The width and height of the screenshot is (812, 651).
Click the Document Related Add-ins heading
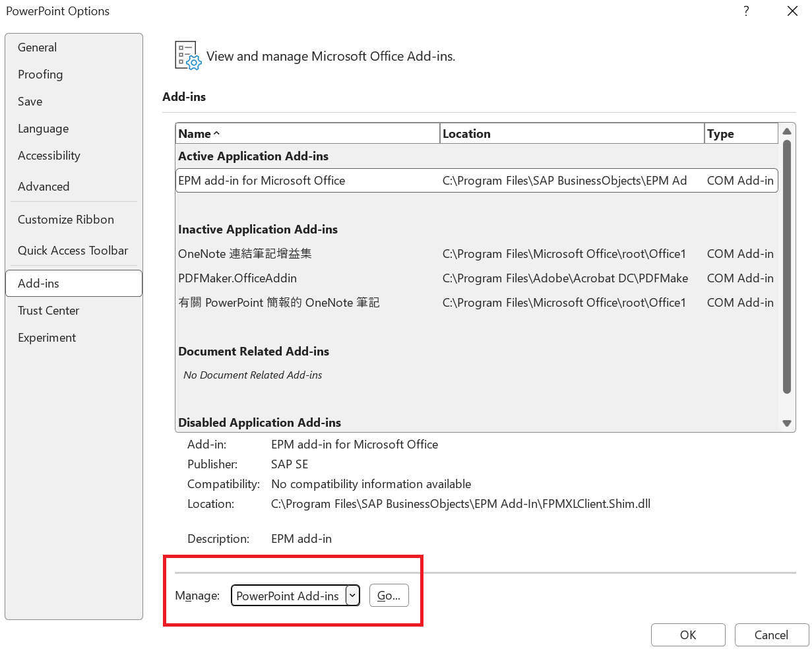pos(253,352)
